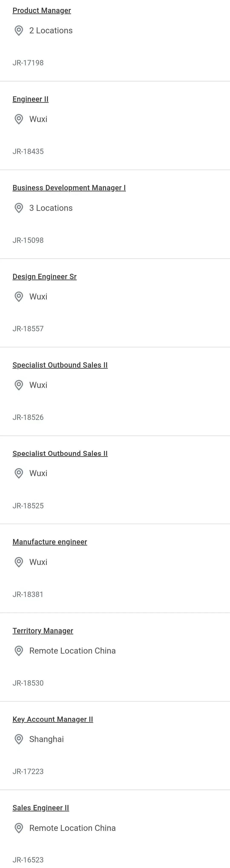Screen dimensions: 230x868
Task: Open the Product Manager job listing
Action: click(x=42, y=10)
